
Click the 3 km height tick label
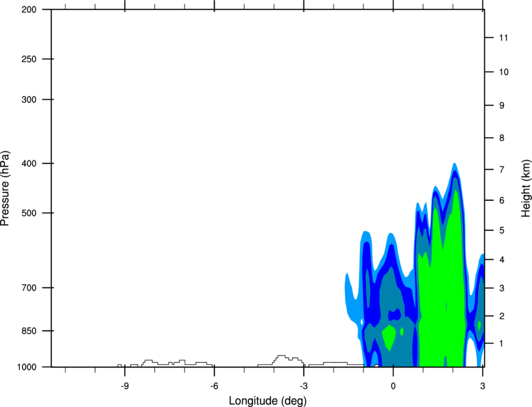tap(502, 288)
